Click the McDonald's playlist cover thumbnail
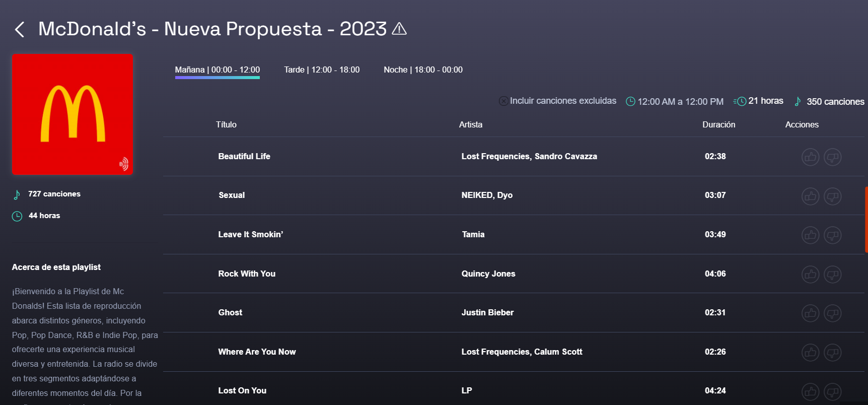This screenshot has height=405, width=868. click(x=73, y=114)
